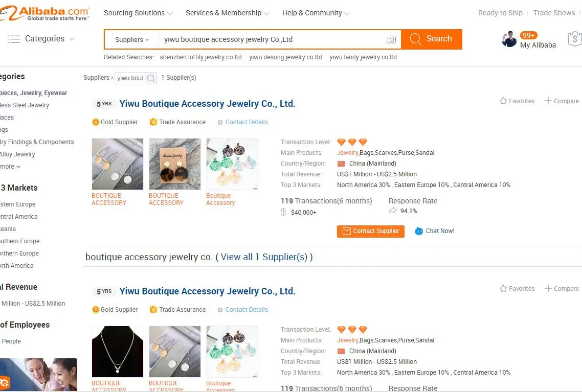582x392 pixels.
Task: Click the Contact Supplier button
Action: (371, 231)
